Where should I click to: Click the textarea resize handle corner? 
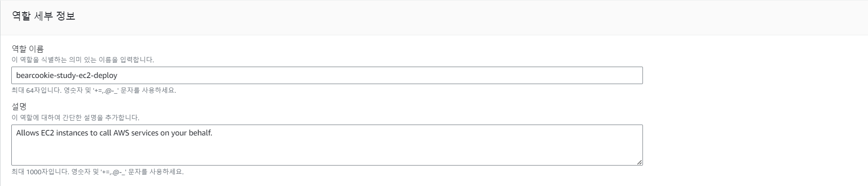[639, 162]
